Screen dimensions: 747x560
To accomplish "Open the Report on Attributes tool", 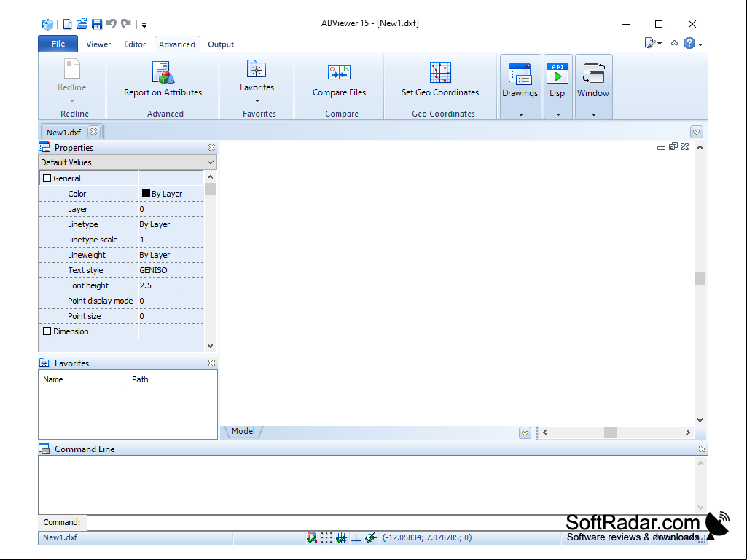I will (163, 79).
